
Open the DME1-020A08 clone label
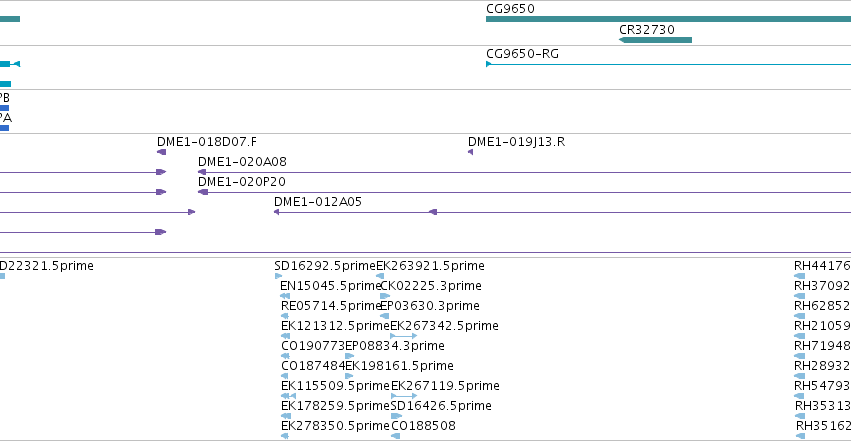pyautogui.click(x=242, y=162)
